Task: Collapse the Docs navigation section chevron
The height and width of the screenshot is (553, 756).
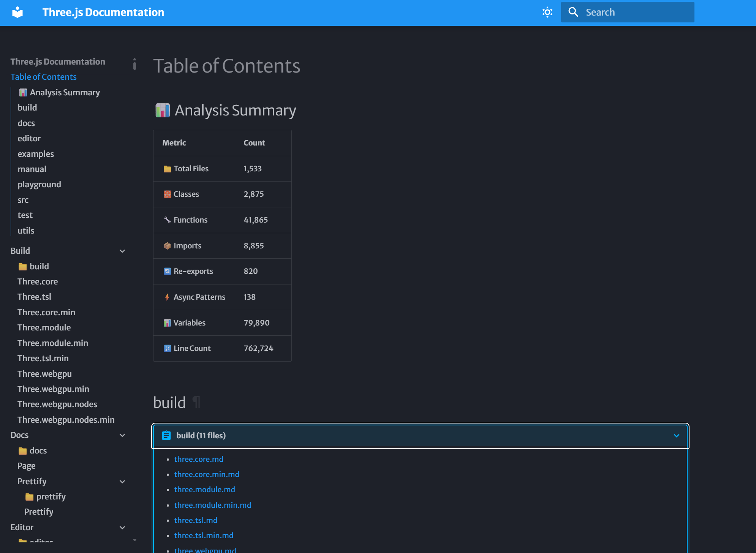Action: (122, 435)
